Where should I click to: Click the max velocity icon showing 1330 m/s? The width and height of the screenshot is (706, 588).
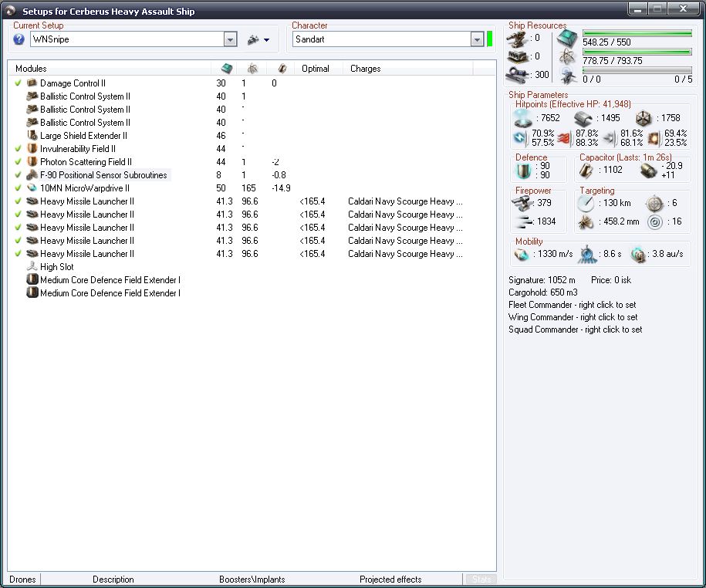pos(522,255)
